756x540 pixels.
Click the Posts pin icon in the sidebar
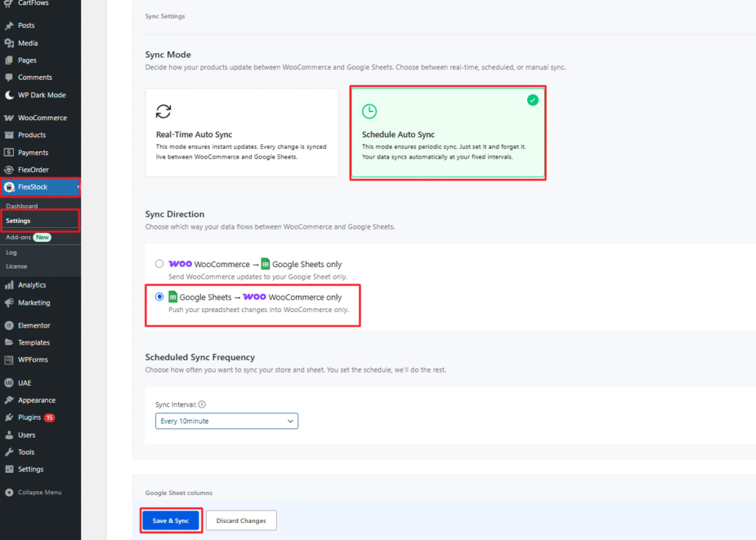9,26
